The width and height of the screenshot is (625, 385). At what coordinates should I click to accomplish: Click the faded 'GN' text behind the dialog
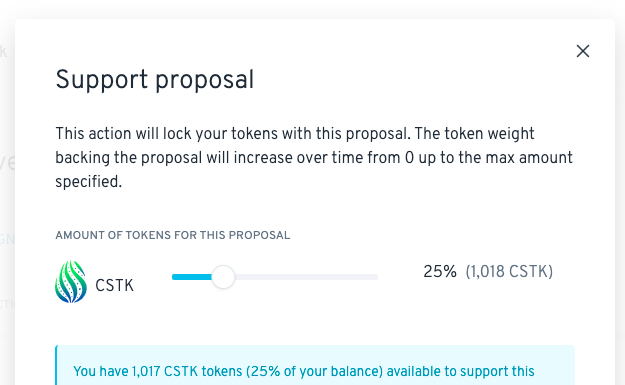[7, 239]
